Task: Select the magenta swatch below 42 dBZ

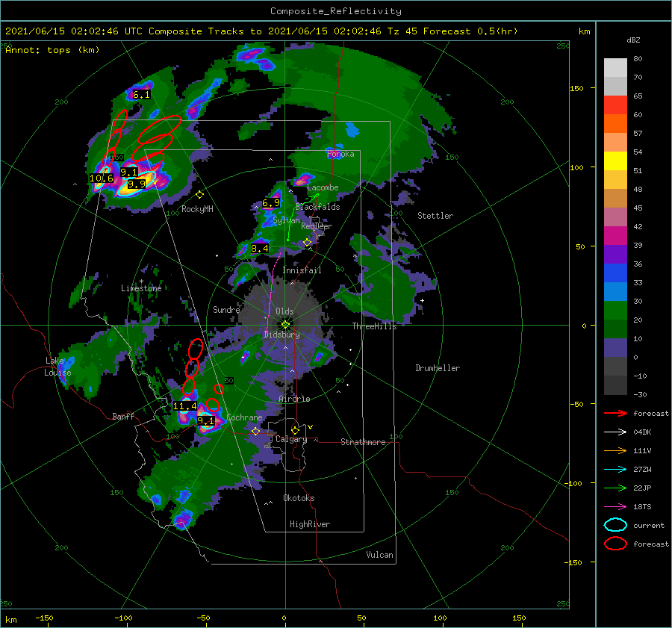Action: click(x=615, y=235)
